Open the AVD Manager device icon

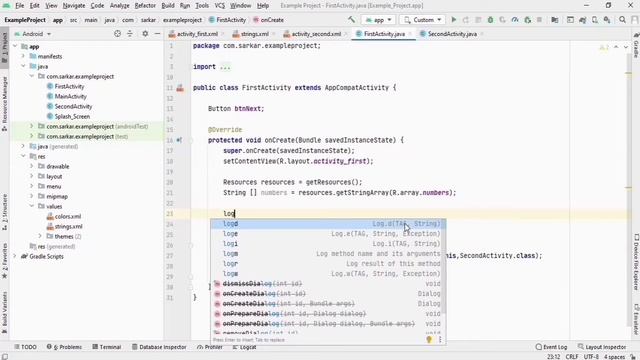tap(595, 20)
